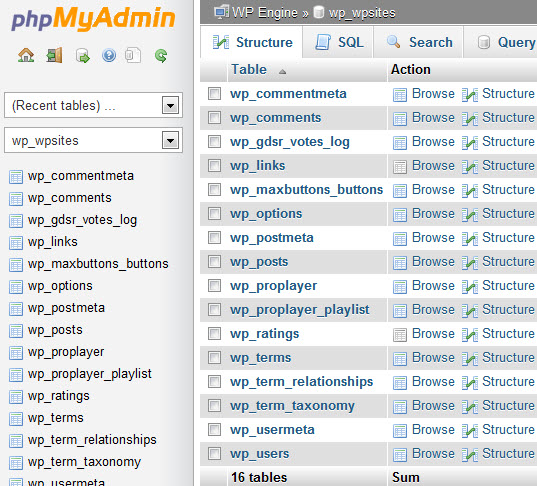Viewport: 537px width, 486px height.
Task: Open wp_maxbuttons_buttons table link in main list
Action: 307,190
